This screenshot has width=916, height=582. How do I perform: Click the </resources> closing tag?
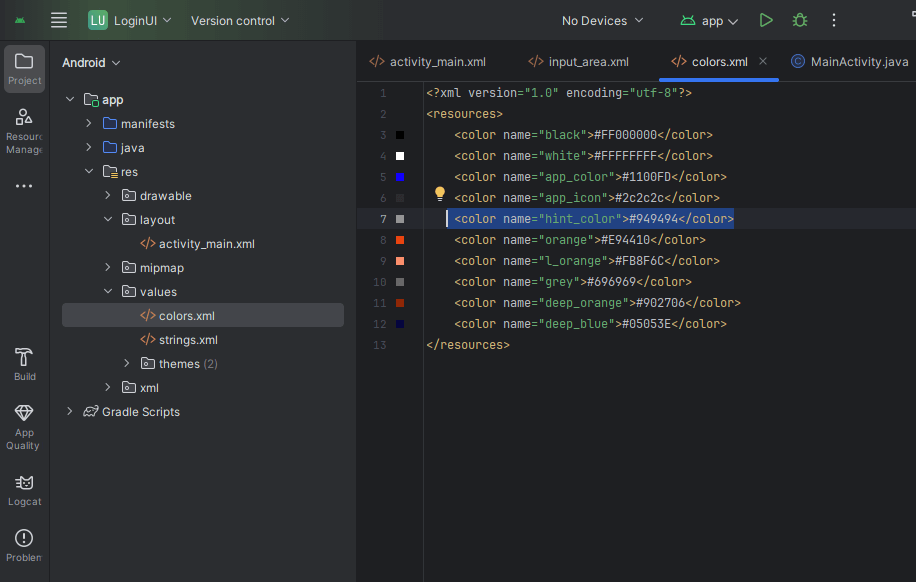468,345
